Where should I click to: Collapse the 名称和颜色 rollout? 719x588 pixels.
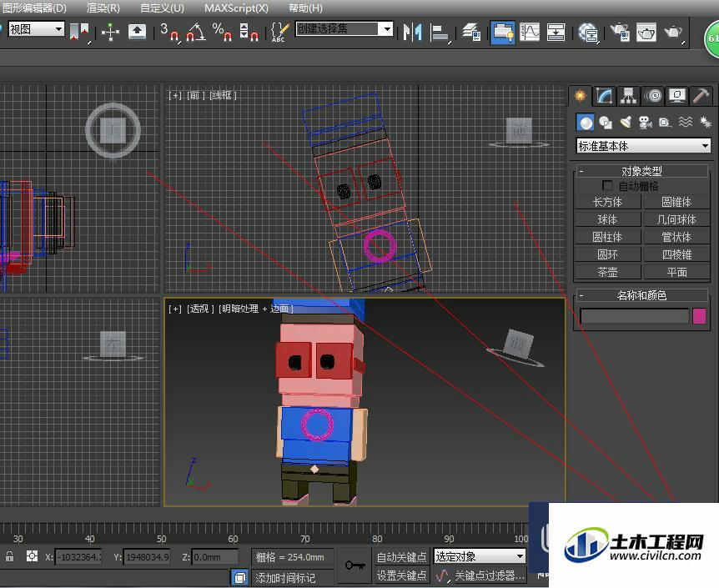click(x=641, y=295)
